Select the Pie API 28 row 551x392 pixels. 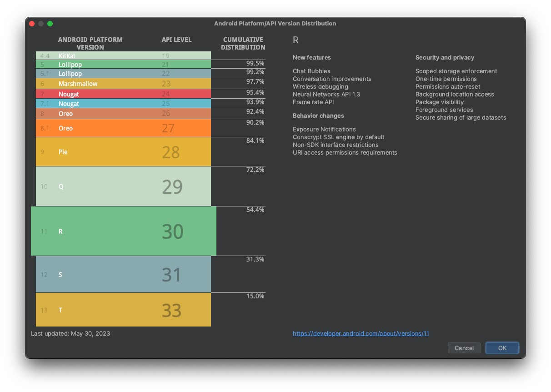[x=123, y=152]
